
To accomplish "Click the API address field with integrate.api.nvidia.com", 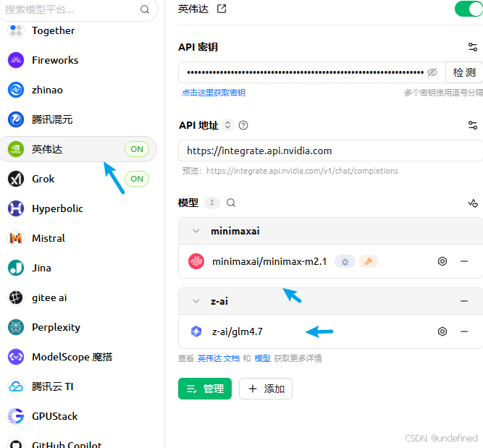I will tap(330, 151).
